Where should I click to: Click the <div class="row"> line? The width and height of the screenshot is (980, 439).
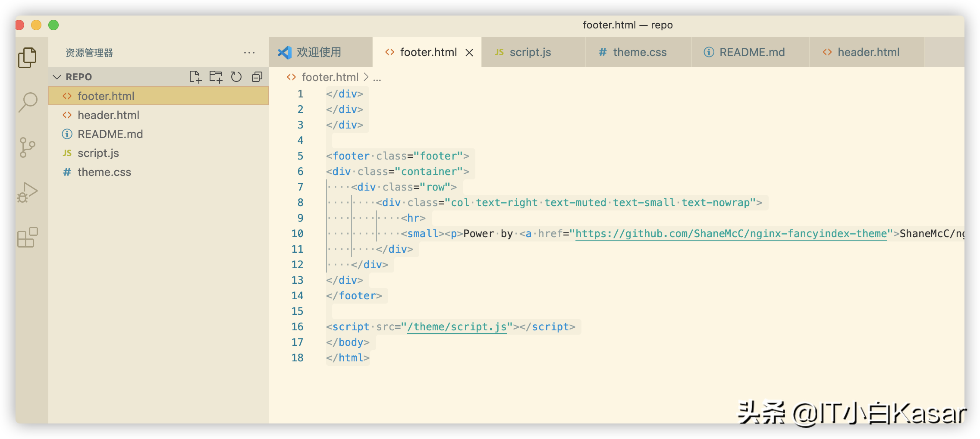[404, 187]
